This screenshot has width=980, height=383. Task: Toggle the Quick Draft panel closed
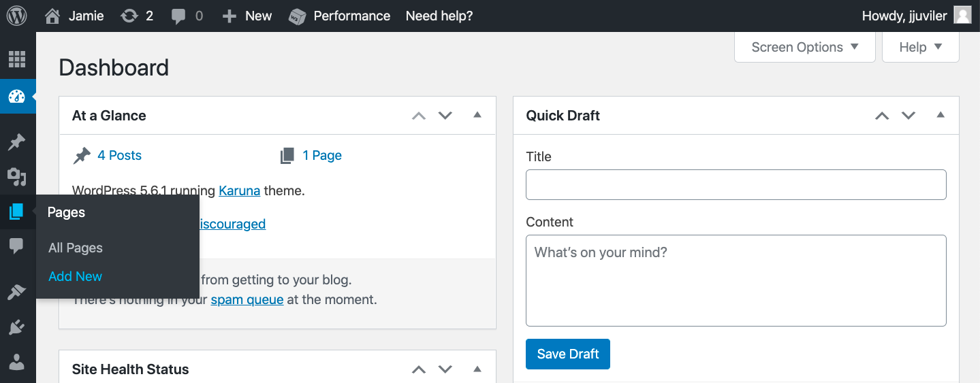pyautogui.click(x=941, y=115)
